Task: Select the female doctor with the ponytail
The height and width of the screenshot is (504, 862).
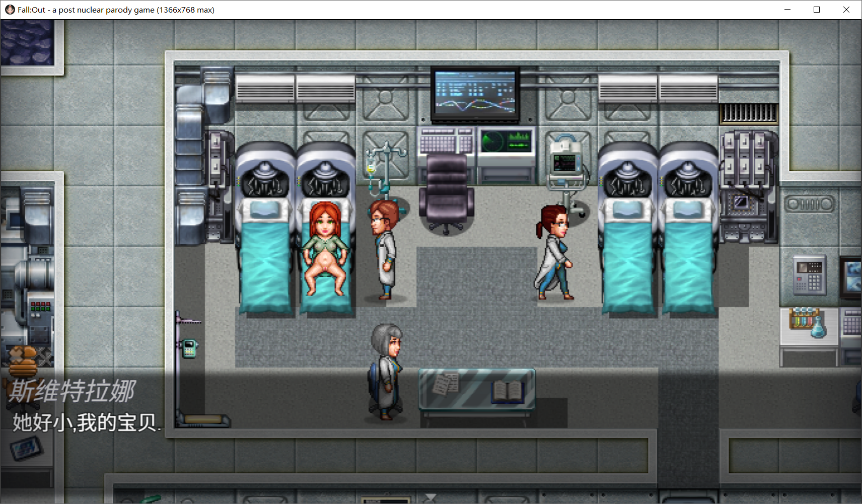Action: pos(554,252)
